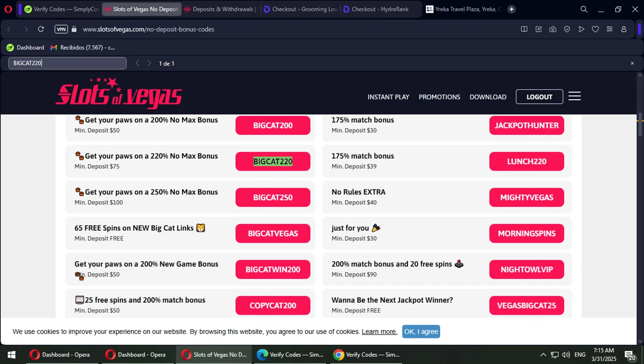This screenshot has width=644, height=364.
Task: Go forward with the forward arrow
Action: pyautogui.click(x=26, y=29)
